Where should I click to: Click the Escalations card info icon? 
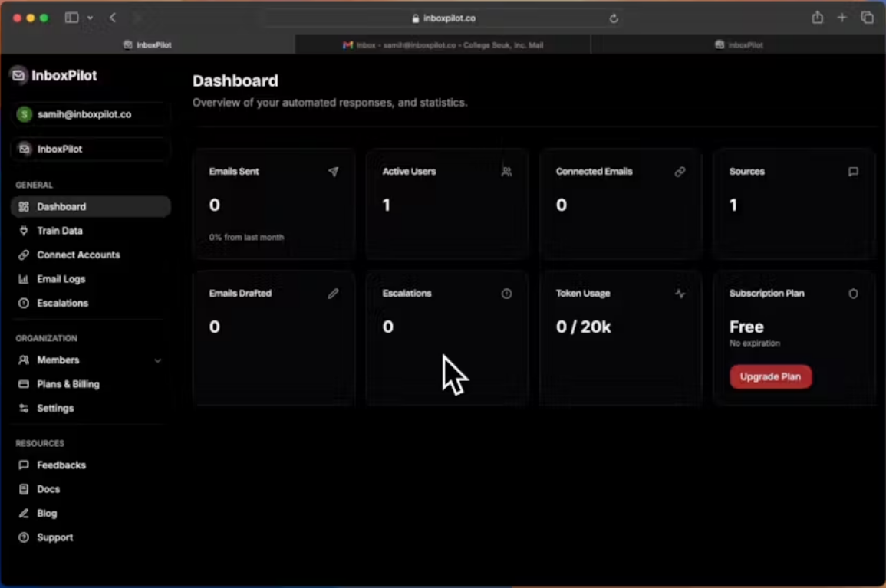507,294
